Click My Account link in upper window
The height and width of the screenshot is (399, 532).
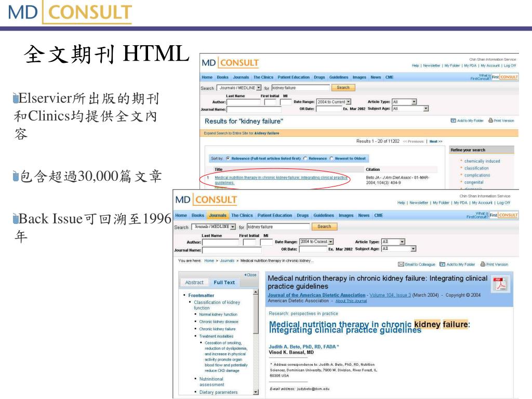(490, 66)
